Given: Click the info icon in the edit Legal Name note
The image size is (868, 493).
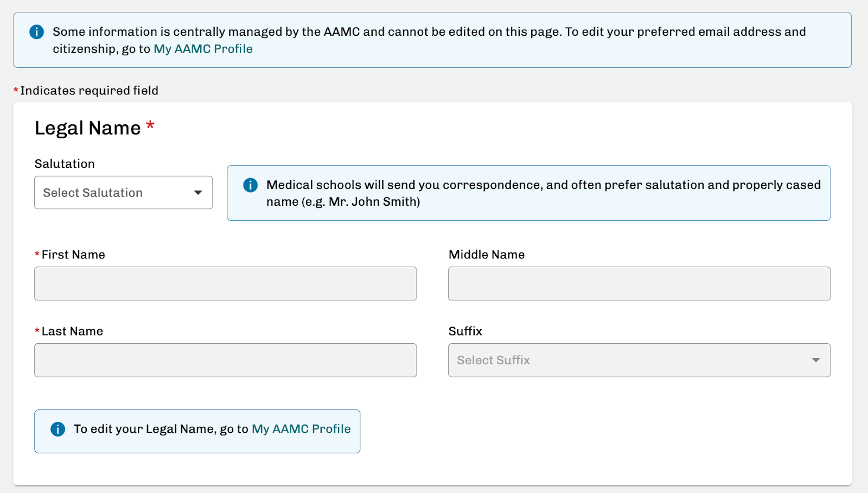Looking at the screenshot, I should click(x=58, y=429).
